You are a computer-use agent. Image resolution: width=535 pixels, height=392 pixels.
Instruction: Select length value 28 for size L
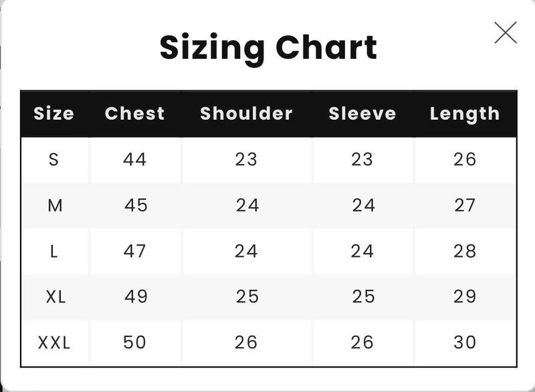[x=465, y=251]
